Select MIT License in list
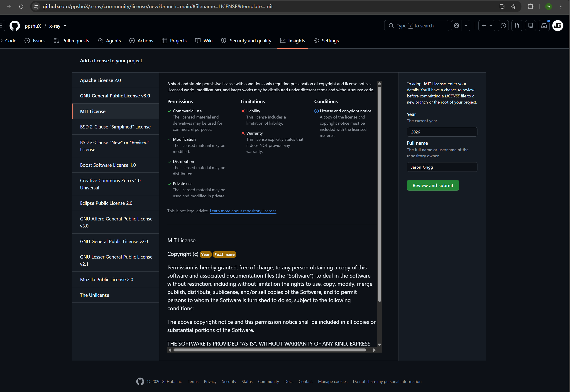570x392 pixels. pyautogui.click(x=115, y=111)
